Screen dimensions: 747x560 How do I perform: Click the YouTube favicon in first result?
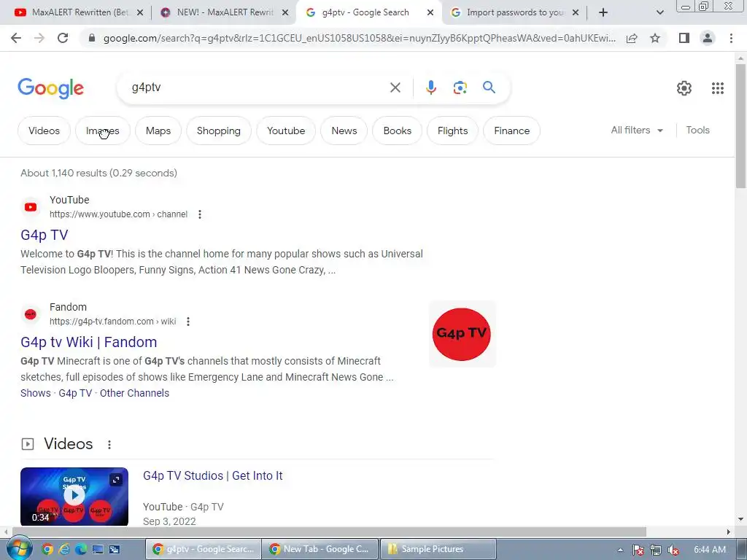click(31, 207)
